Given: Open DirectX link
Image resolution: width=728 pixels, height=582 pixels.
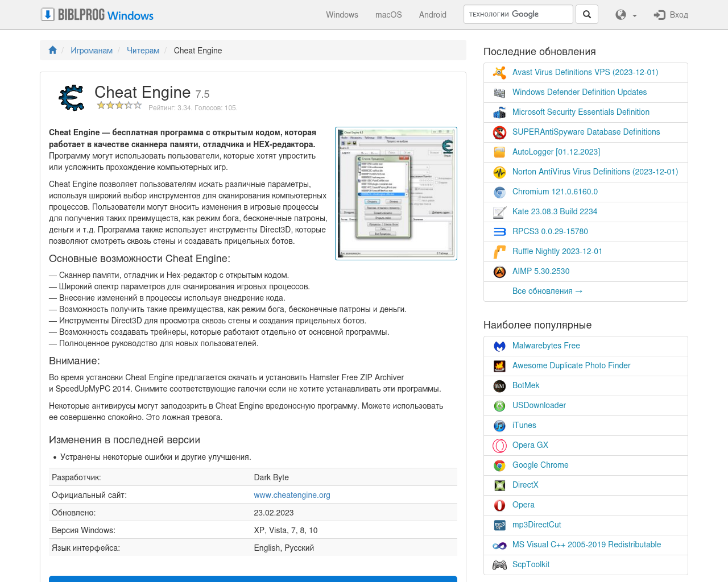Looking at the screenshot, I should (x=525, y=485).
